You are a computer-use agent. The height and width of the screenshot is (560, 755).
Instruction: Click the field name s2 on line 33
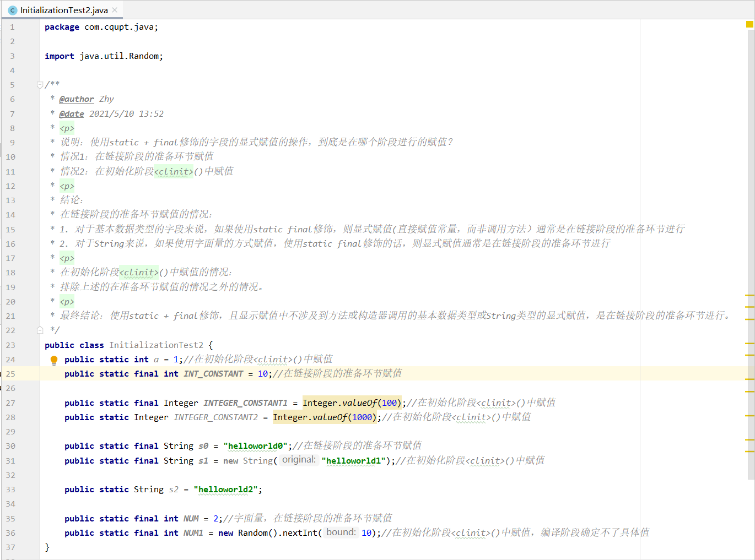[174, 490]
